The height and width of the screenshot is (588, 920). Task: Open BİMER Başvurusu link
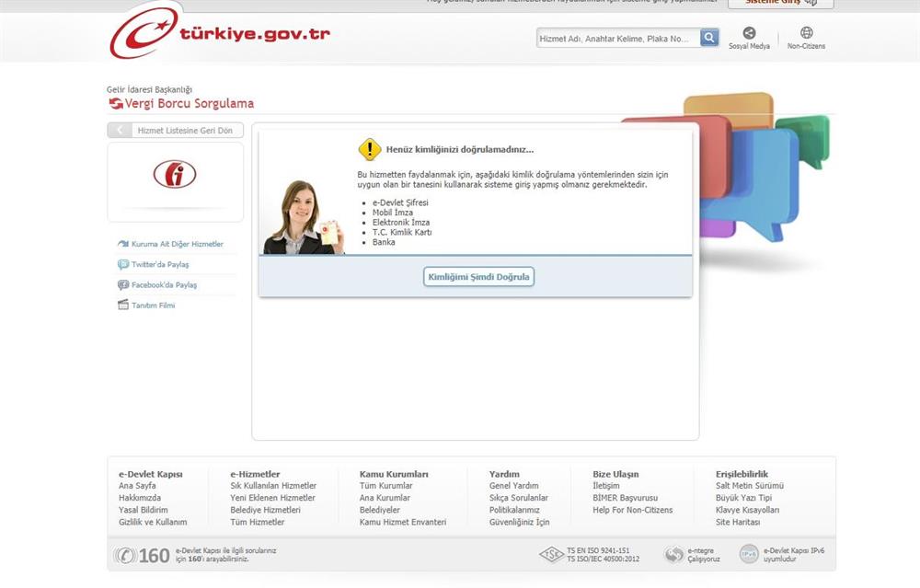[x=626, y=498]
